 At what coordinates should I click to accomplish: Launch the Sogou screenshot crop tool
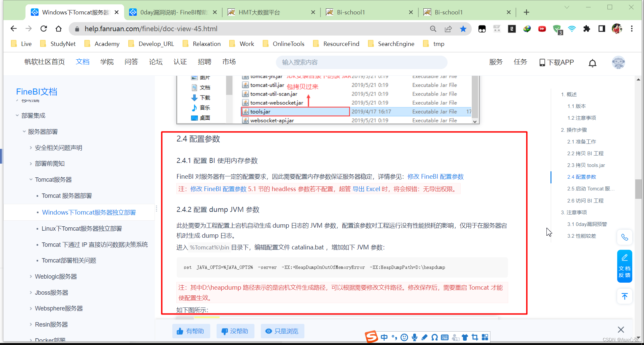point(475,337)
